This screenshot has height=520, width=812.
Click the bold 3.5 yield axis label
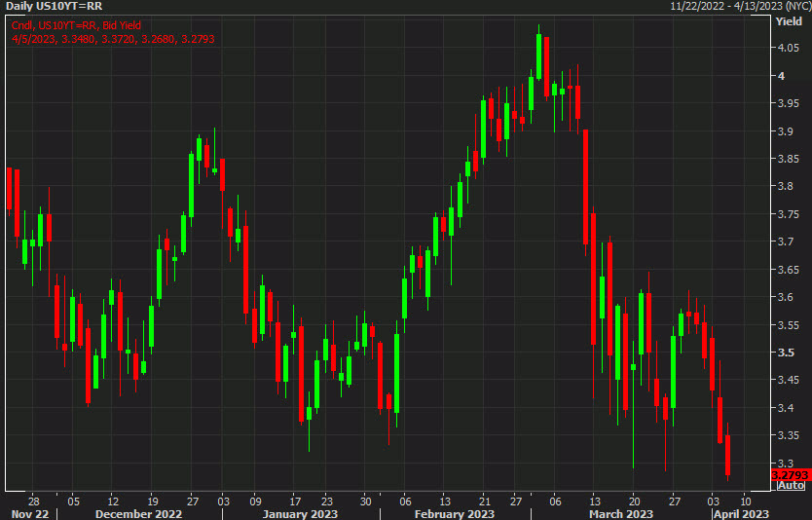point(786,353)
